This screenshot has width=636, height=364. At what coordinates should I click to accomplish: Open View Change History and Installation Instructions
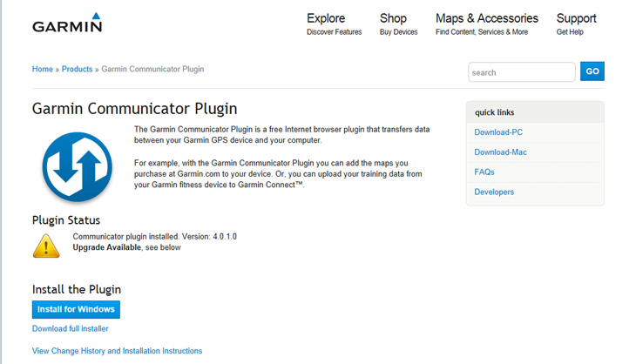pyautogui.click(x=118, y=351)
